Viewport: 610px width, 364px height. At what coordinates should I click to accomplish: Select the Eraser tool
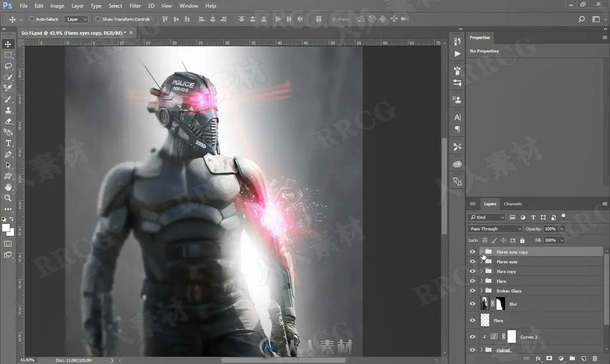(8, 121)
